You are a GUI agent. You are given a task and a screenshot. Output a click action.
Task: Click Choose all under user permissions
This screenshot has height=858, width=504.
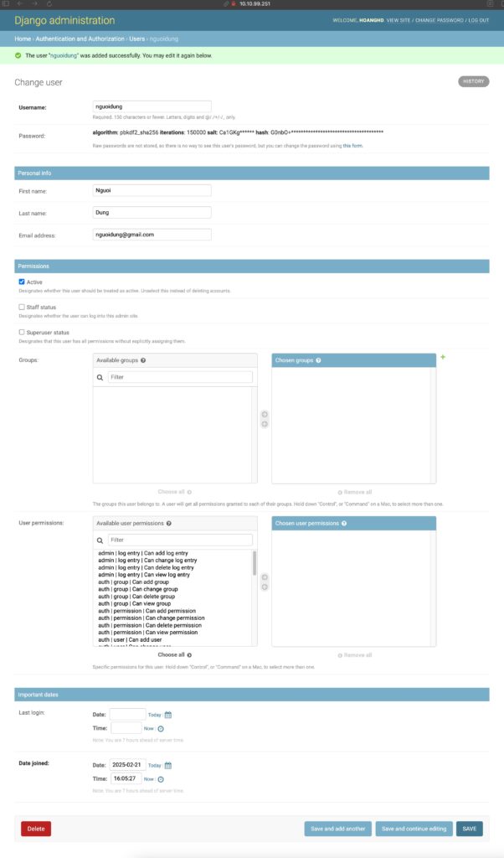coord(174,655)
